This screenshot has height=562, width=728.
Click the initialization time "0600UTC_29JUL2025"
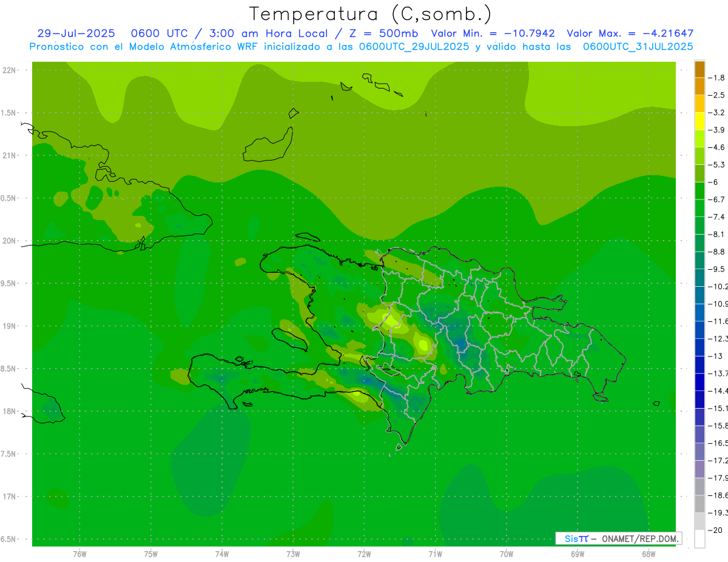(414, 47)
